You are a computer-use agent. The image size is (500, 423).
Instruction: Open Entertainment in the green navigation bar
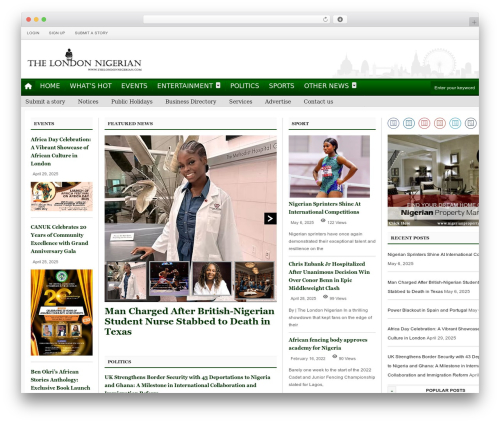[185, 86]
